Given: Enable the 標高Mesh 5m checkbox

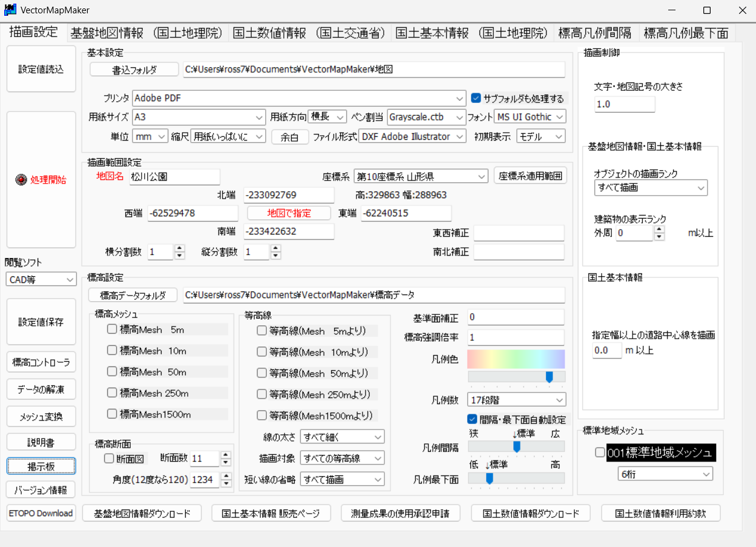Looking at the screenshot, I should tap(112, 330).
